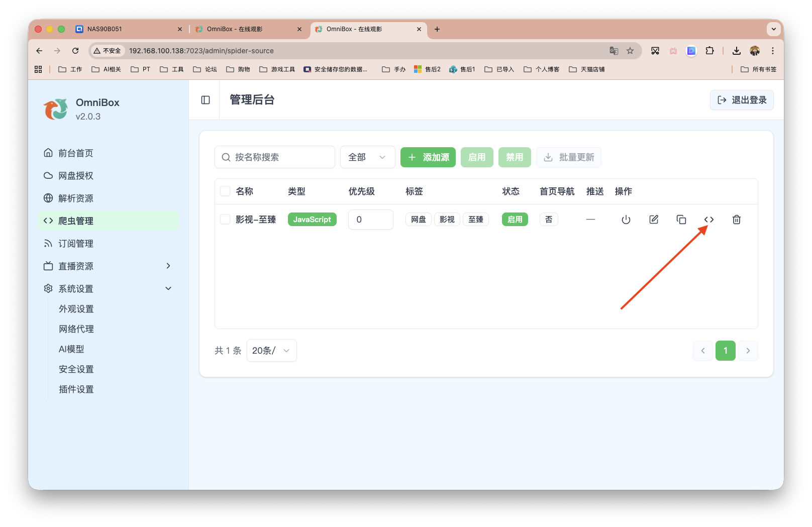The height and width of the screenshot is (527, 812).
Task: Collapse the sidebar with the panel icon
Action: pos(205,100)
